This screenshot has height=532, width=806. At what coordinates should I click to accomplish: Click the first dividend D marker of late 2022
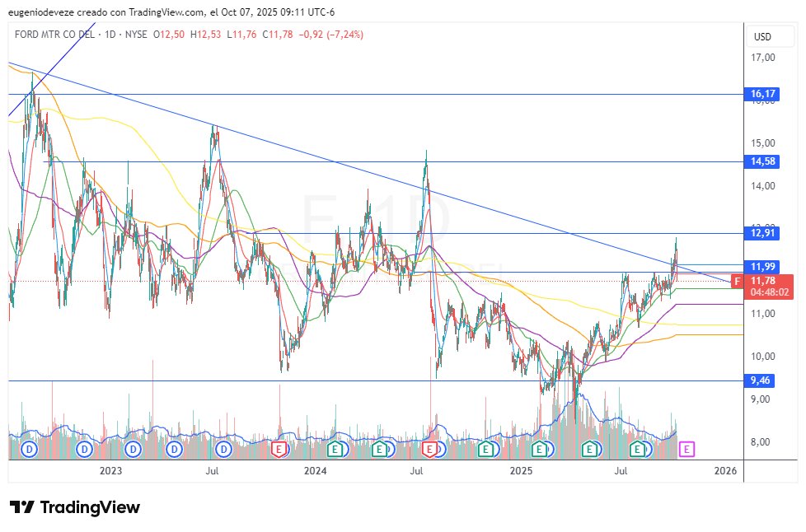click(30, 450)
